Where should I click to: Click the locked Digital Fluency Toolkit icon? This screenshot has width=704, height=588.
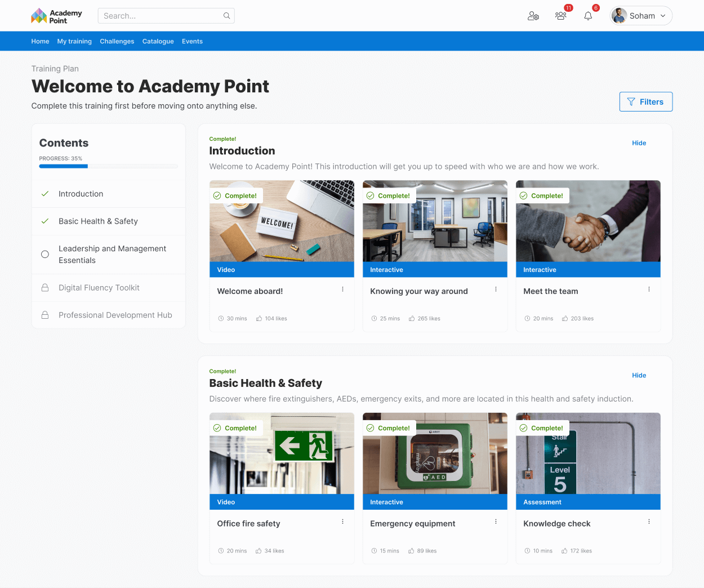click(x=45, y=288)
